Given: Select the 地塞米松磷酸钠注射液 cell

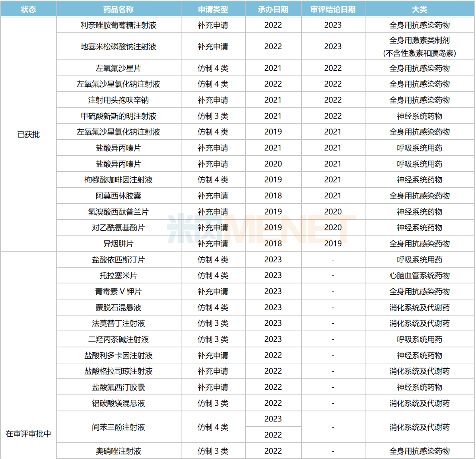Looking at the screenshot, I should click(118, 46).
